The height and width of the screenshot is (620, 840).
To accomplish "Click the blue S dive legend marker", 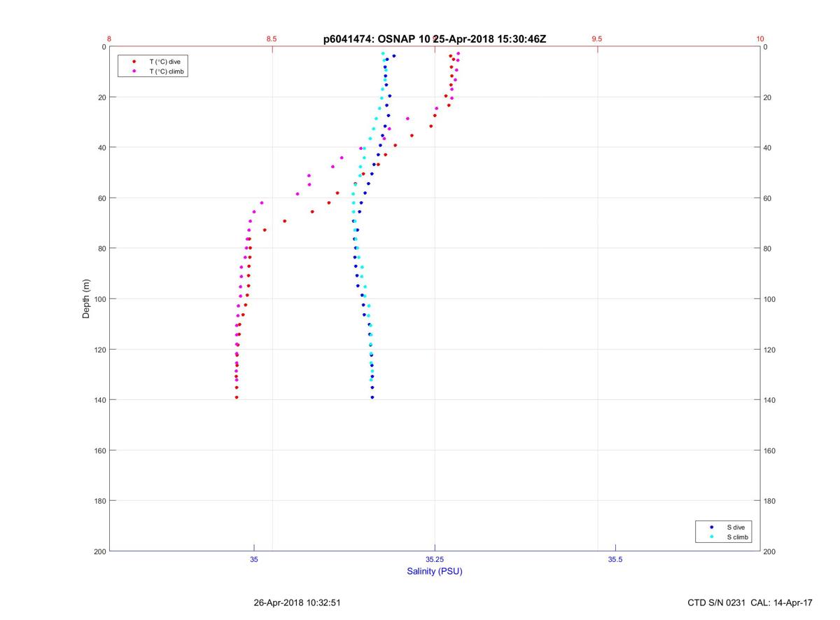I will (711, 527).
